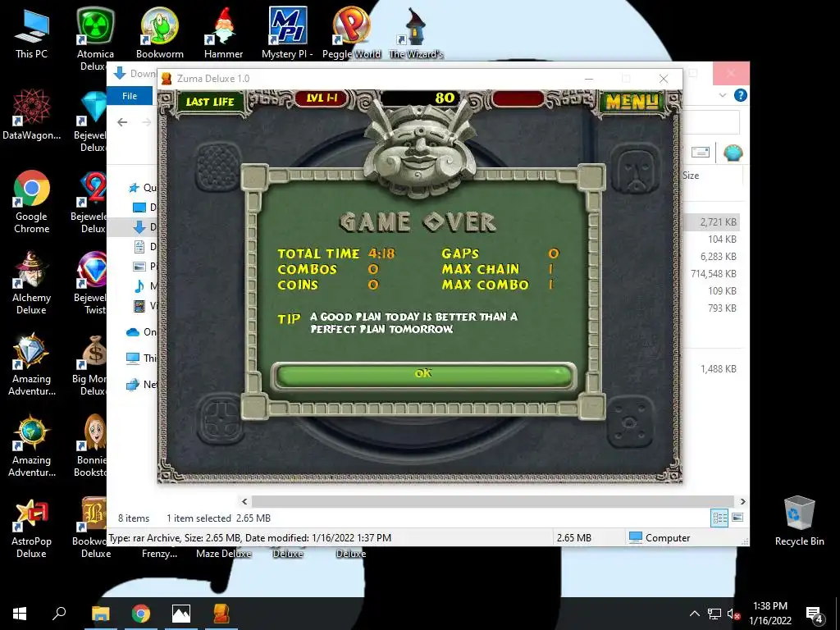Open taskbar search magnifier
This screenshot has height=630, width=840.
pos(59,614)
